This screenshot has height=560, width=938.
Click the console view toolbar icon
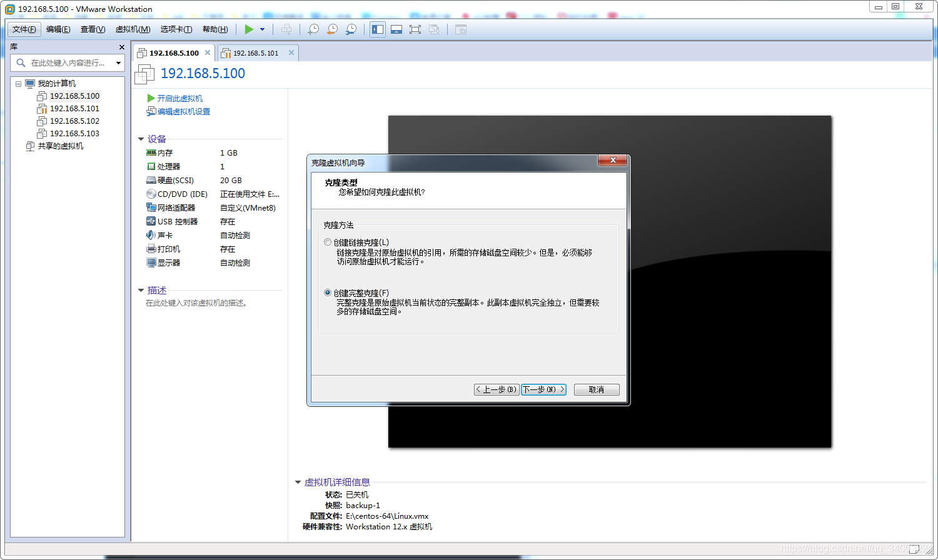(x=461, y=29)
